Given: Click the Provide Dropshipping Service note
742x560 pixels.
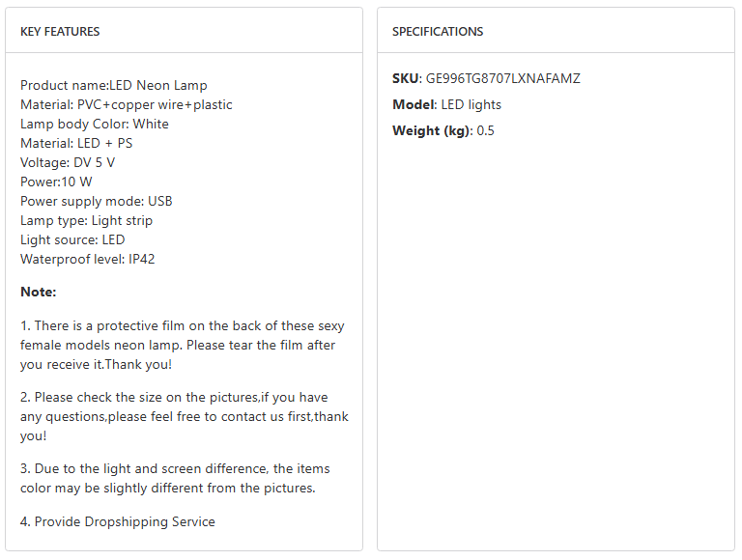Looking at the screenshot, I should [118, 521].
